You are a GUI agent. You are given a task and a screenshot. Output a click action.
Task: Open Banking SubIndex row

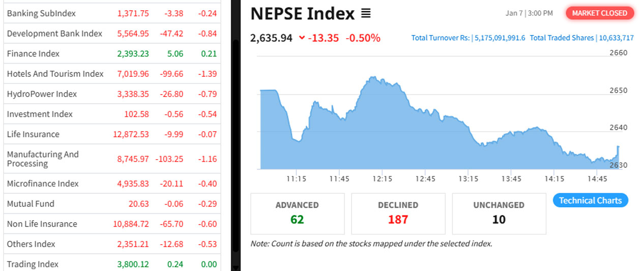pos(41,13)
